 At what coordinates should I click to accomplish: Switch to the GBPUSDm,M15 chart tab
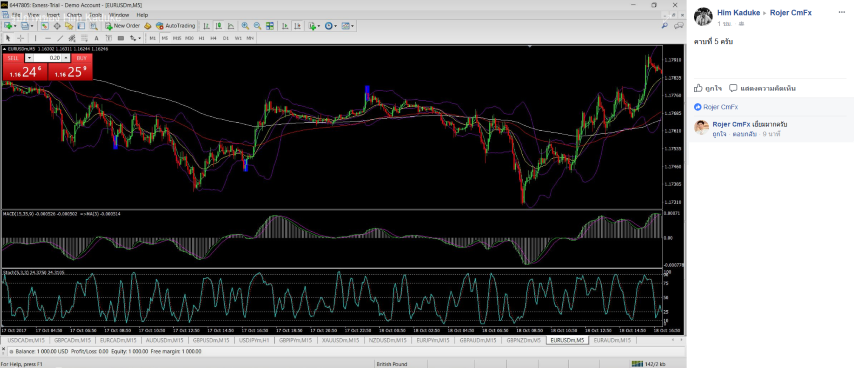[x=211, y=340]
